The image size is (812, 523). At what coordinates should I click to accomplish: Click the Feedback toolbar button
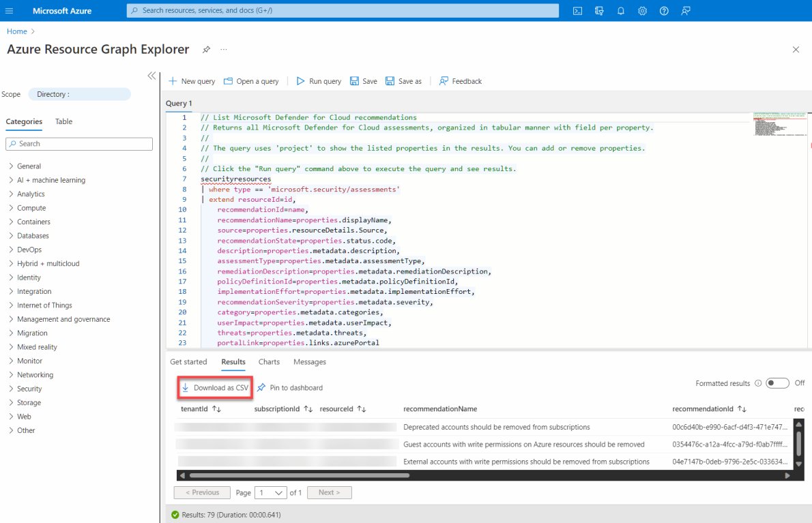[461, 81]
